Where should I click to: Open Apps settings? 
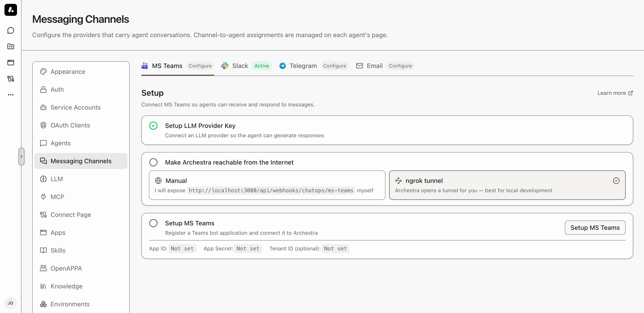[x=81, y=233]
